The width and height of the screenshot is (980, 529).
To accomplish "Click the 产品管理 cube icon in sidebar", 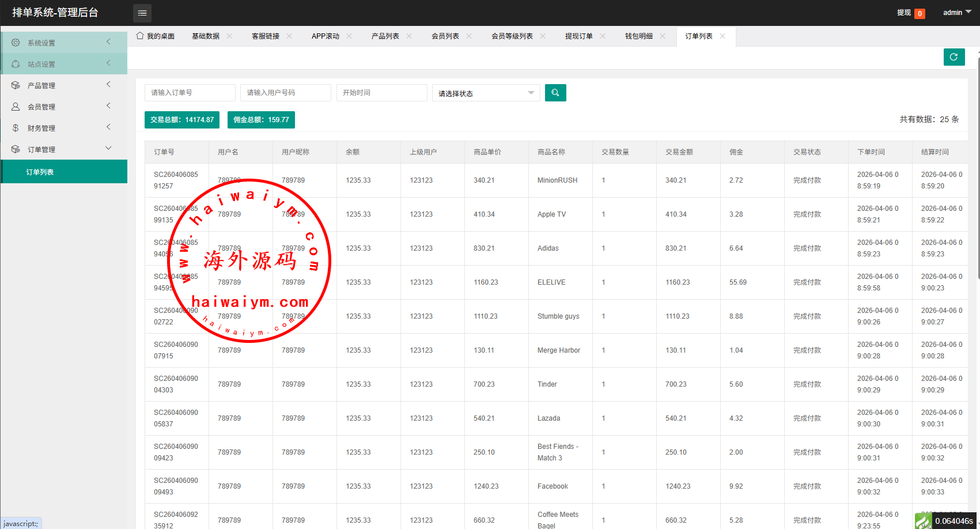I will coord(16,85).
